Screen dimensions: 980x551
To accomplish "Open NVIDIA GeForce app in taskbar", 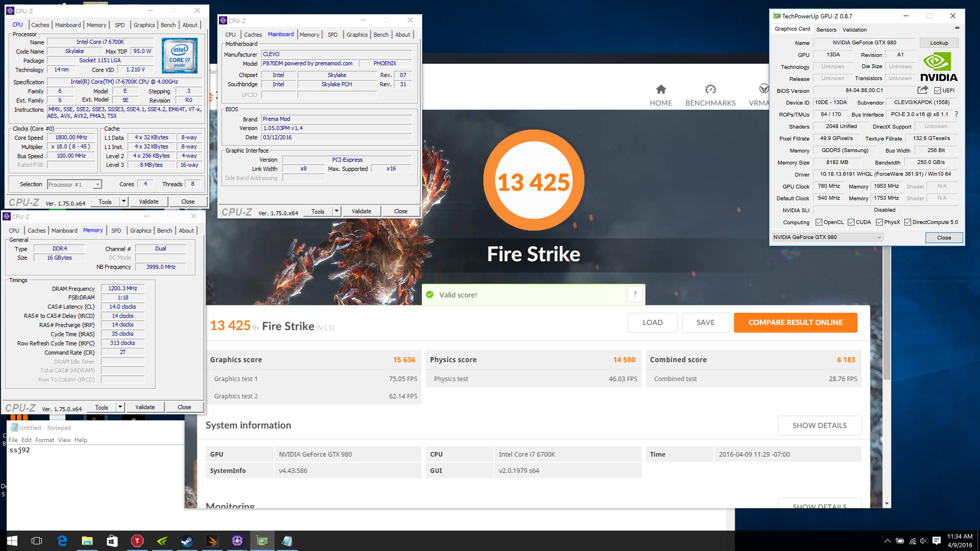I will [x=162, y=541].
